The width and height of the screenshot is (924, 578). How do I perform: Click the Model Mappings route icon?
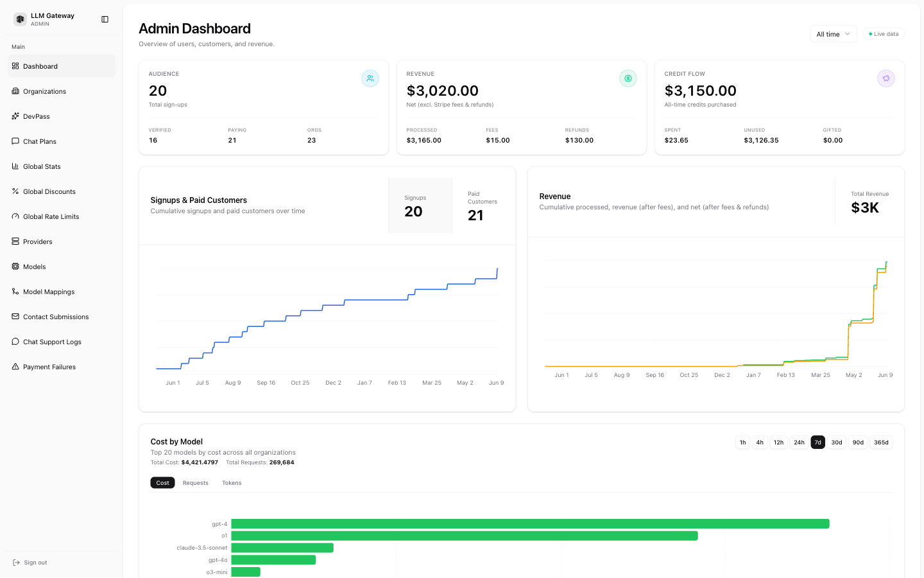(x=15, y=292)
